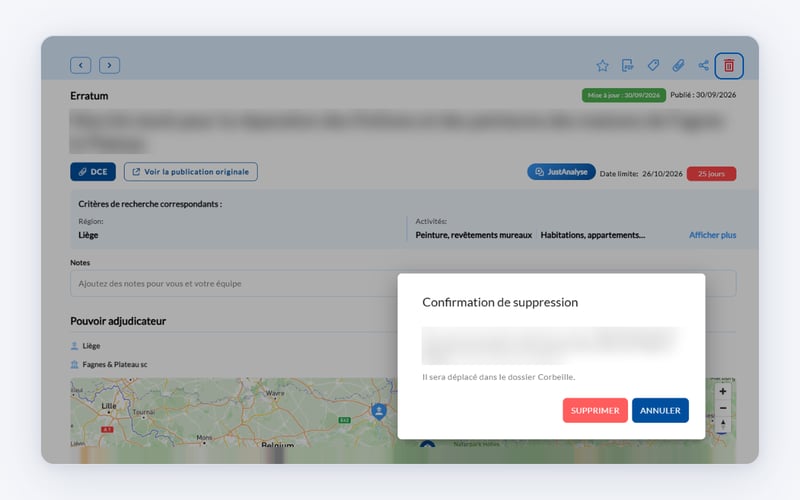Viewport: 800px width, 500px height.
Task: Click the Habitations, appartements activity
Action: (x=593, y=235)
